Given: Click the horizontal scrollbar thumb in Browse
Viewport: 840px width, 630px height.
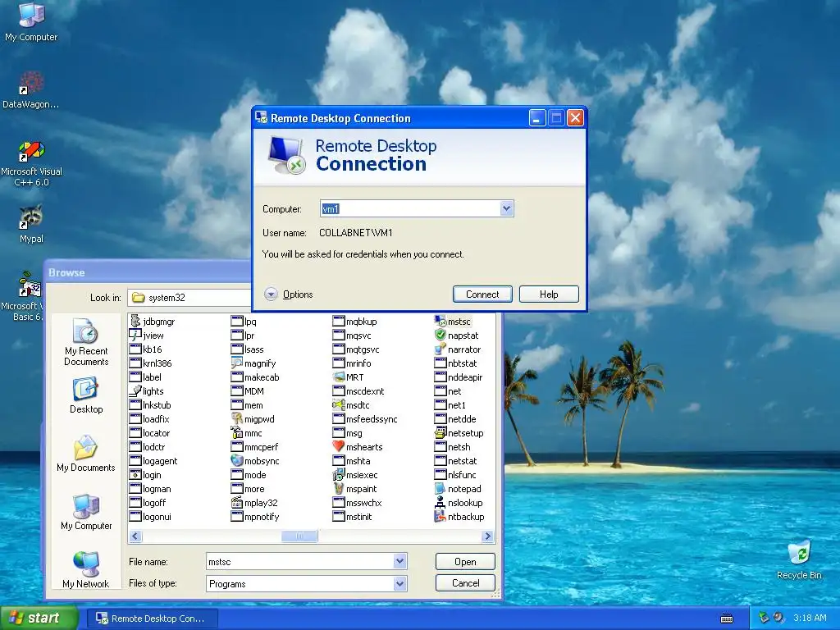Looking at the screenshot, I should tap(299, 536).
